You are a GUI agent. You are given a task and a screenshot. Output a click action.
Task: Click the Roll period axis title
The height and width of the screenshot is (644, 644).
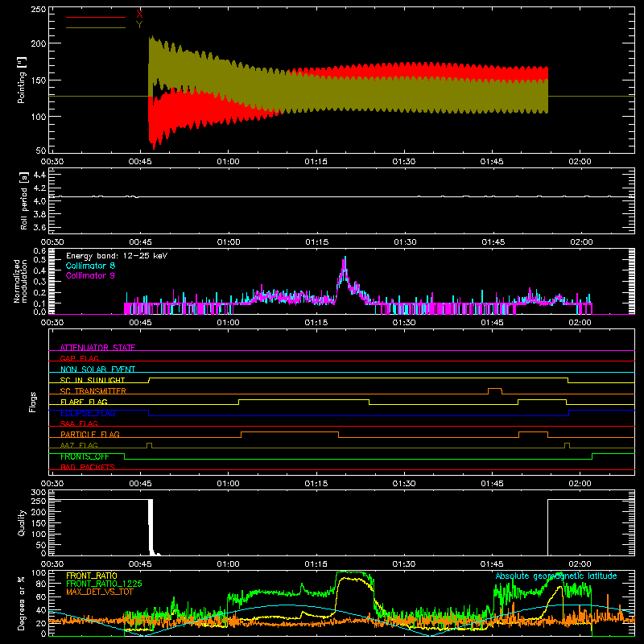pyautogui.click(x=24, y=200)
